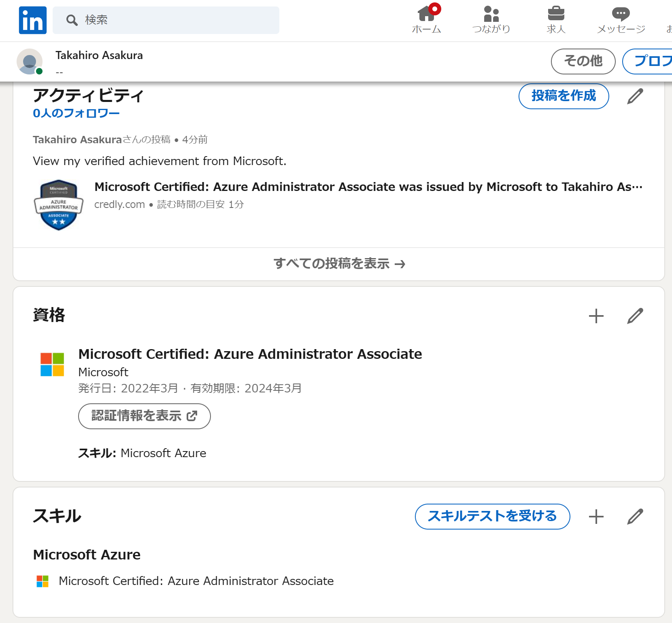Edit the アクティビティ section via pencil icon

[x=635, y=96]
